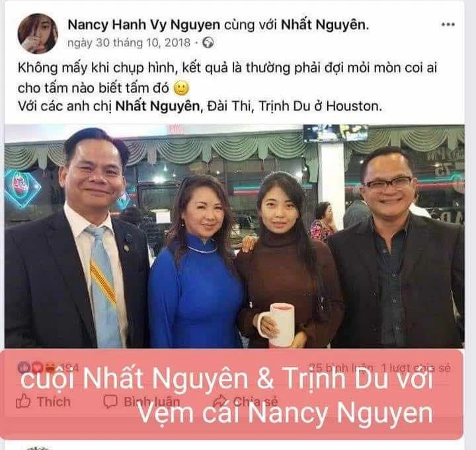Click the post date 30 tháng 10, 2018
This screenshot has width=476, height=450.
click(129, 43)
